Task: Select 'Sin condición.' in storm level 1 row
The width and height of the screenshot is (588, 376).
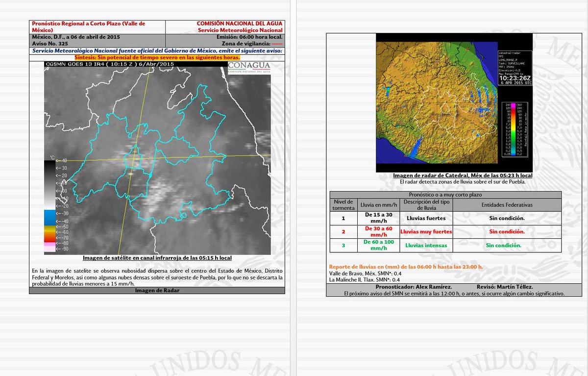Action: pos(507,218)
